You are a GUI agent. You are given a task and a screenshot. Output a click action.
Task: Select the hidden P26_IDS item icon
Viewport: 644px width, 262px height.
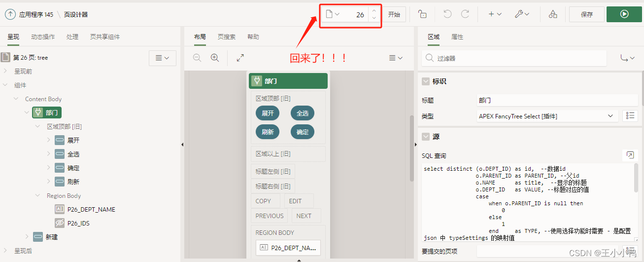coord(60,224)
